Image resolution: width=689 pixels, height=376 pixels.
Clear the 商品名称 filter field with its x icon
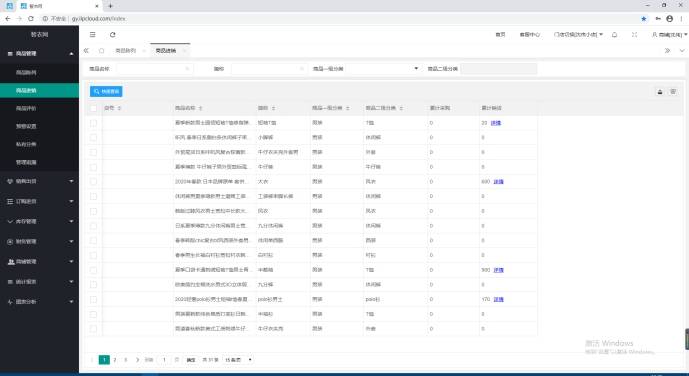click(187, 69)
